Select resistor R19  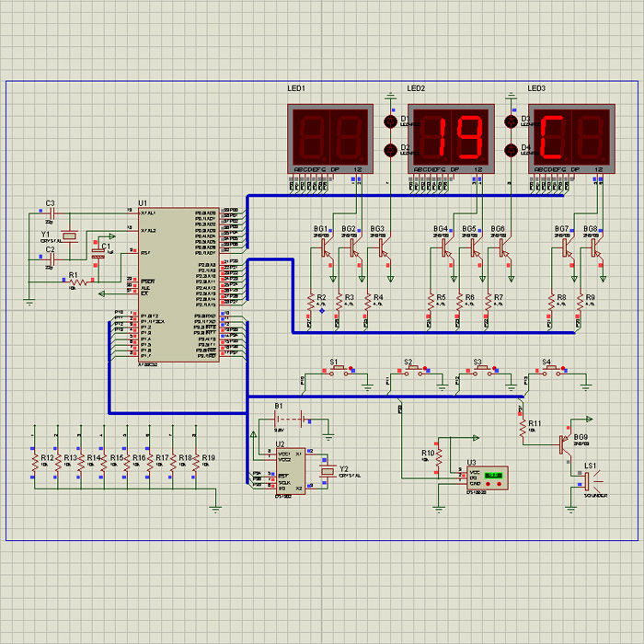pos(196,463)
